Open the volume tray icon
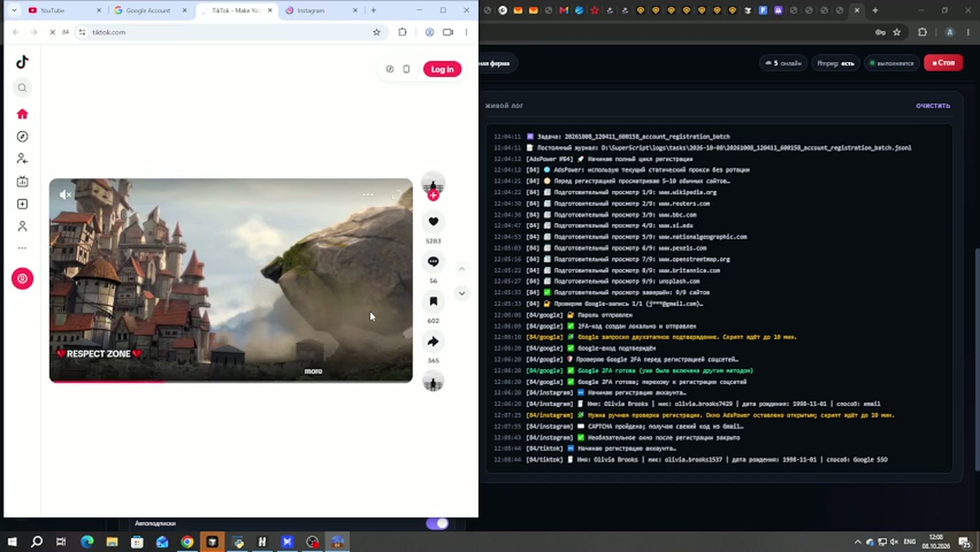Screen dimensions: 980x552 (894, 542)
